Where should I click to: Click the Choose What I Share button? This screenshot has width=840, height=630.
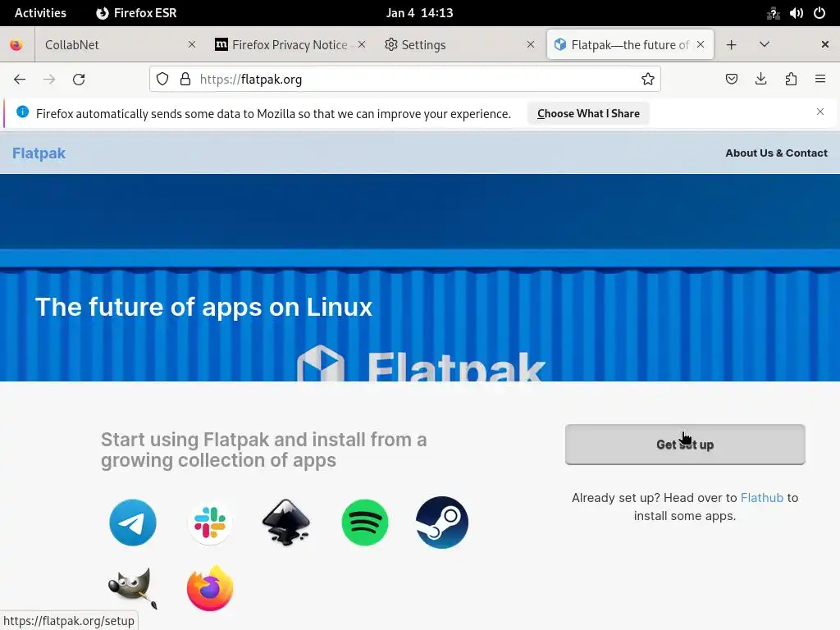tap(588, 113)
